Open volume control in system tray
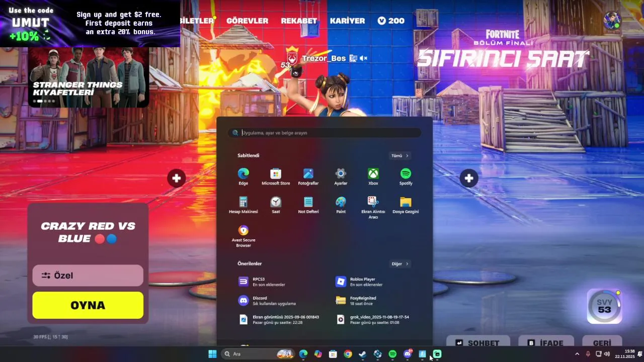This screenshot has width=644, height=362. coord(607,354)
